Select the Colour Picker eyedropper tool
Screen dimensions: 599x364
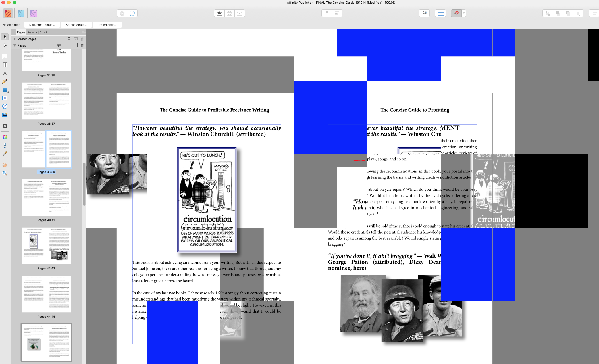pyautogui.click(x=5, y=154)
